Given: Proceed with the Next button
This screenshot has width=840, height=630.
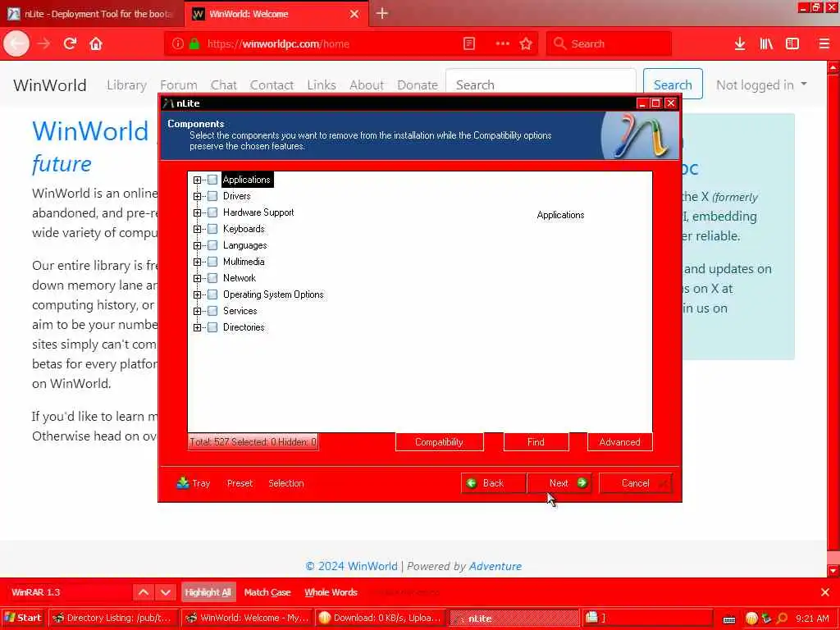Looking at the screenshot, I should [x=559, y=483].
